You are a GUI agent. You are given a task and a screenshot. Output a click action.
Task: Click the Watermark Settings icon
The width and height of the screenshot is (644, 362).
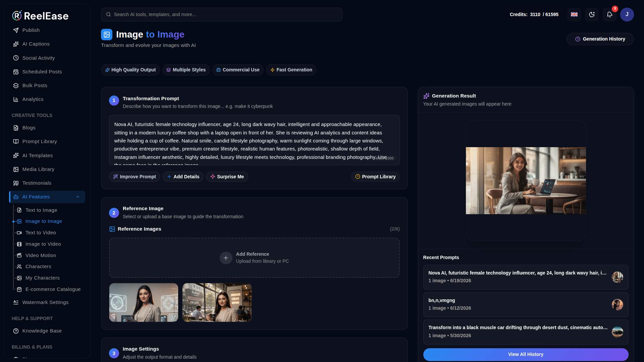pyautogui.click(x=16, y=302)
